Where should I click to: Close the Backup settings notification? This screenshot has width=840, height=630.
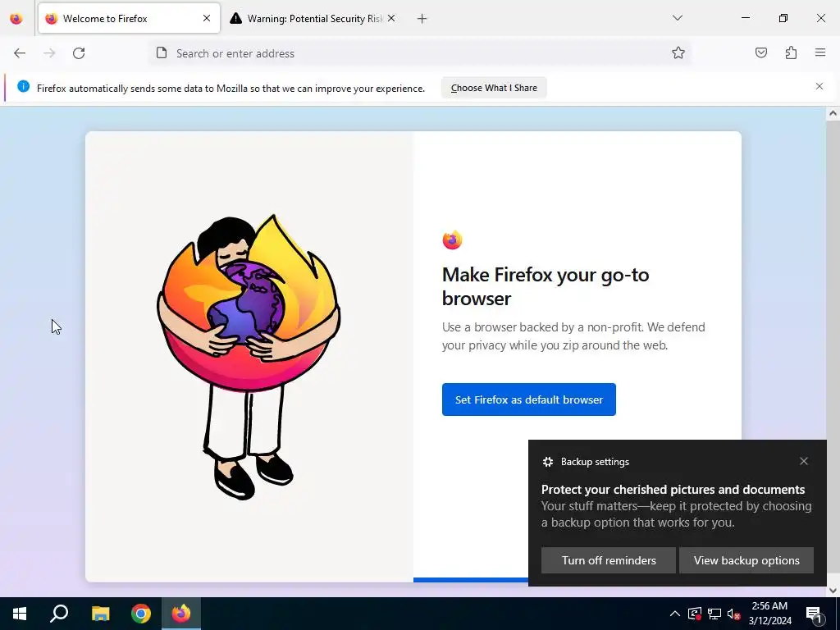click(x=804, y=461)
